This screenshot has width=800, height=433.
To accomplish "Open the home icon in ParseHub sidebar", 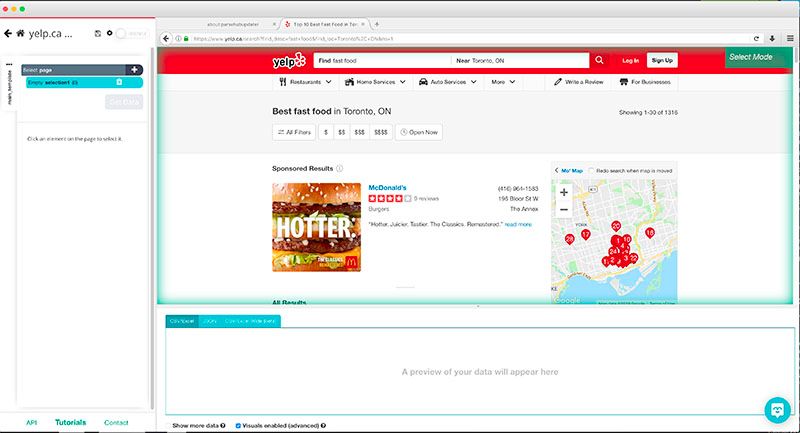I will pos(20,34).
